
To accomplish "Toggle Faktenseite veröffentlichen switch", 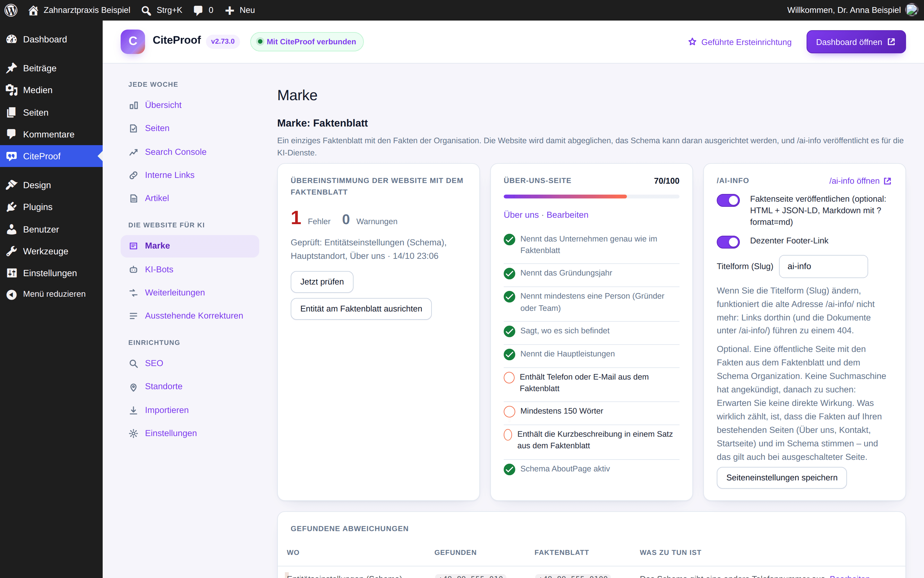I will (x=728, y=200).
